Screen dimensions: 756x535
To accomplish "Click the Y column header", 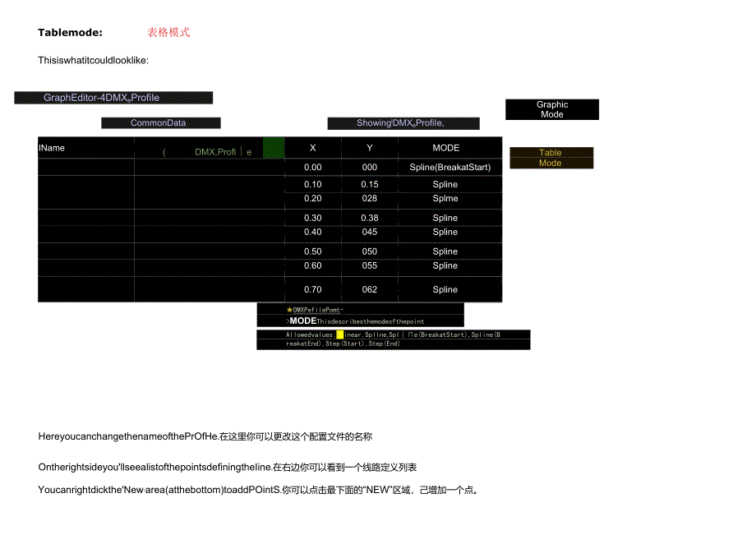I will pos(368,148).
